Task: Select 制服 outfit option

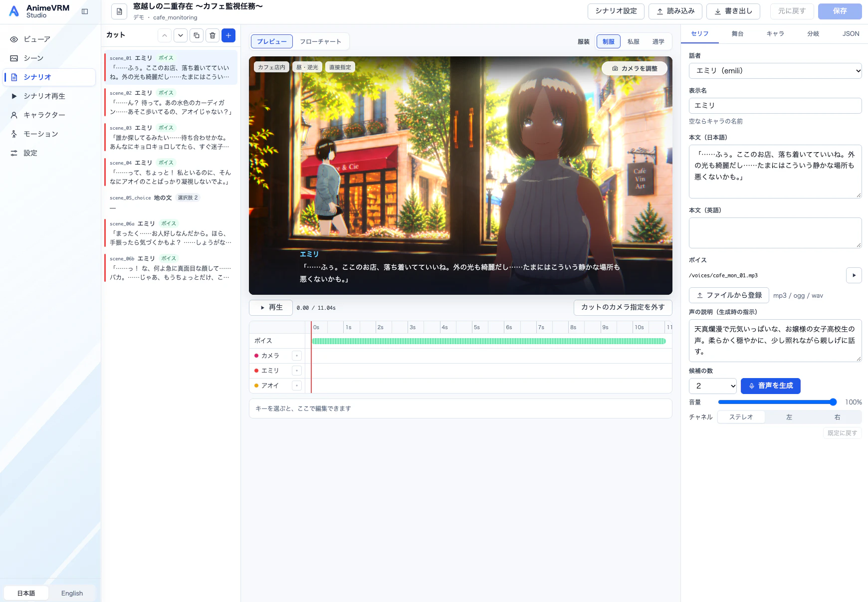Action: tap(608, 42)
